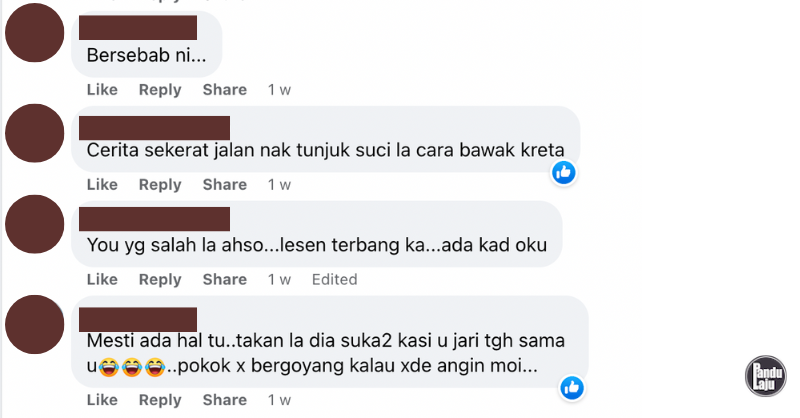Like the 'Mesti ada hal tu' comment
The height and width of the screenshot is (418, 800).
click(x=102, y=400)
